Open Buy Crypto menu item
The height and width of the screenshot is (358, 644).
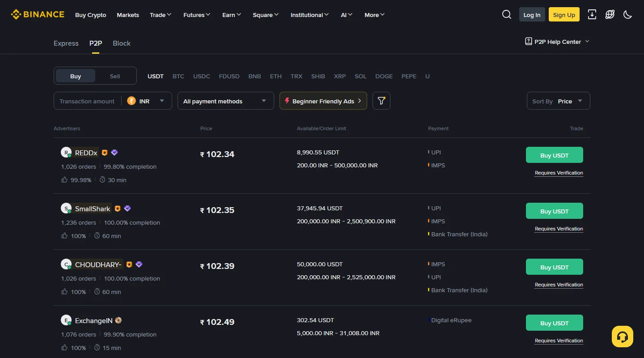[x=91, y=15]
